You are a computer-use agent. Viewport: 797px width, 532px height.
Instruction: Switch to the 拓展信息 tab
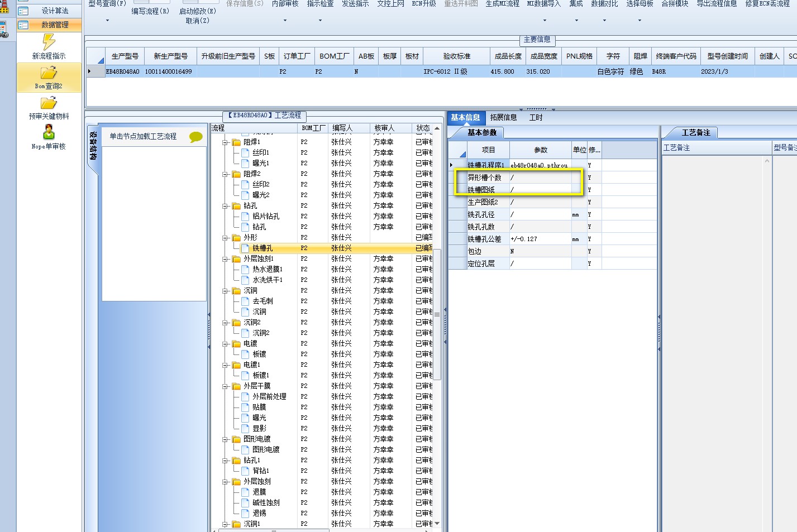tap(503, 117)
